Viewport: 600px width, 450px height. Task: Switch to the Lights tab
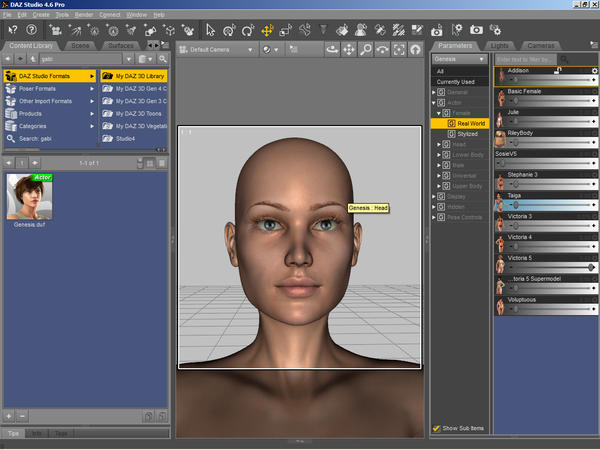pos(499,46)
